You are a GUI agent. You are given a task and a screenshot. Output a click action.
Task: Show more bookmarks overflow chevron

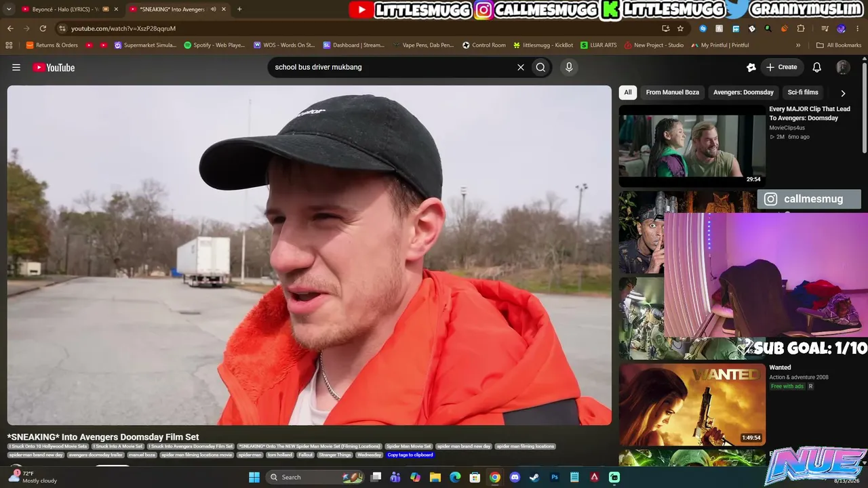pyautogui.click(x=798, y=45)
